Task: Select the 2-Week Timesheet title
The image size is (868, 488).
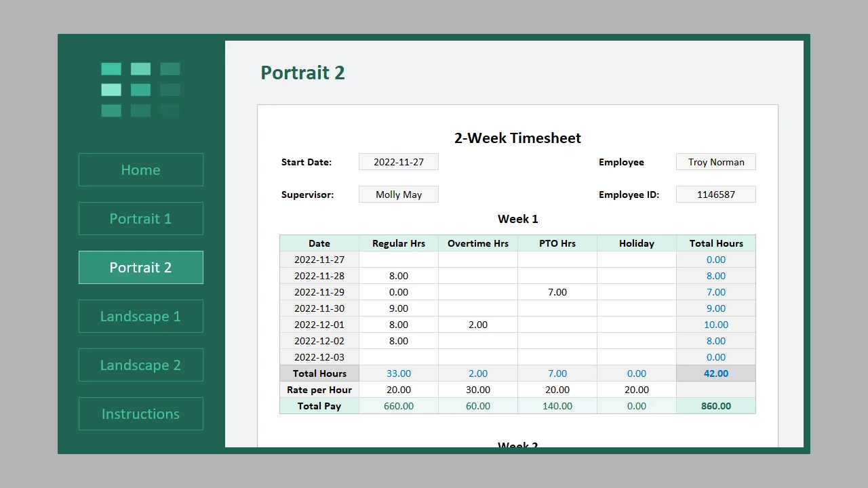Action: click(x=517, y=138)
